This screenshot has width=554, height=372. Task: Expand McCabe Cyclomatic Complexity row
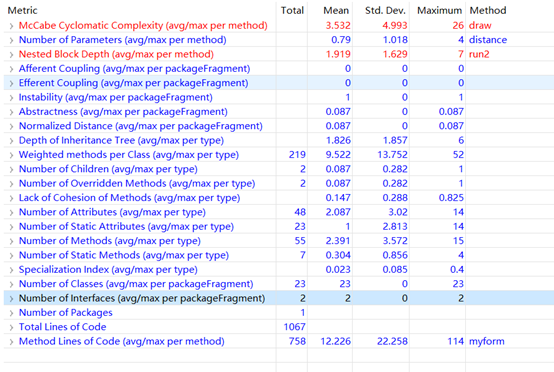tap(11, 26)
